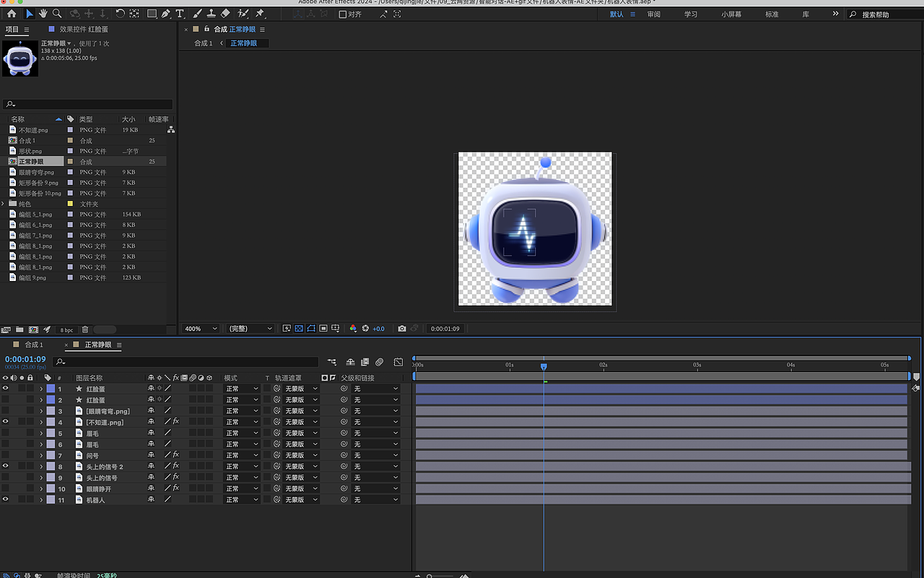Click the Project panel search field
Screen dimensions: 924x578
click(87, 104)
